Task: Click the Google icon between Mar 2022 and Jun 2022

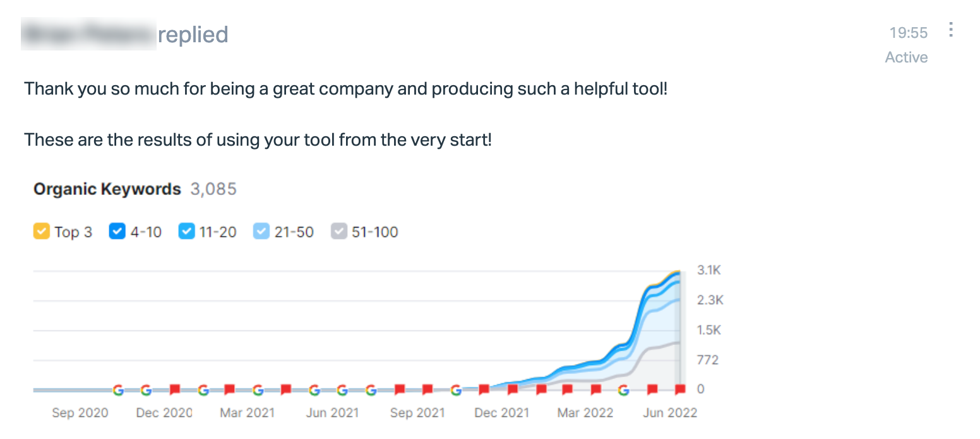Action: coord(624,390)
